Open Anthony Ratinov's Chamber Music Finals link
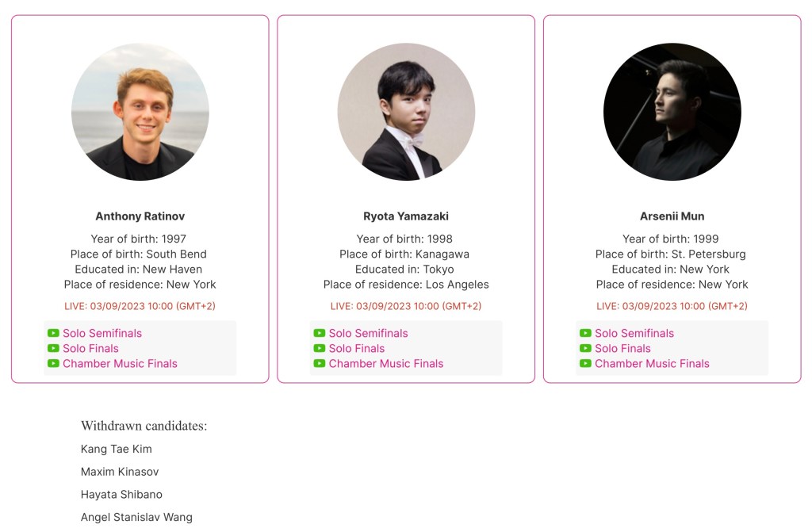The height and width of the screenshot is (532, 812). (x=120, y=364)
